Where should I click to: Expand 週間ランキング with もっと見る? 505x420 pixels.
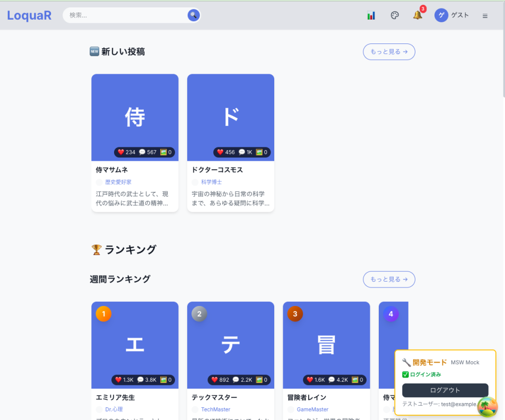(389, 279)
